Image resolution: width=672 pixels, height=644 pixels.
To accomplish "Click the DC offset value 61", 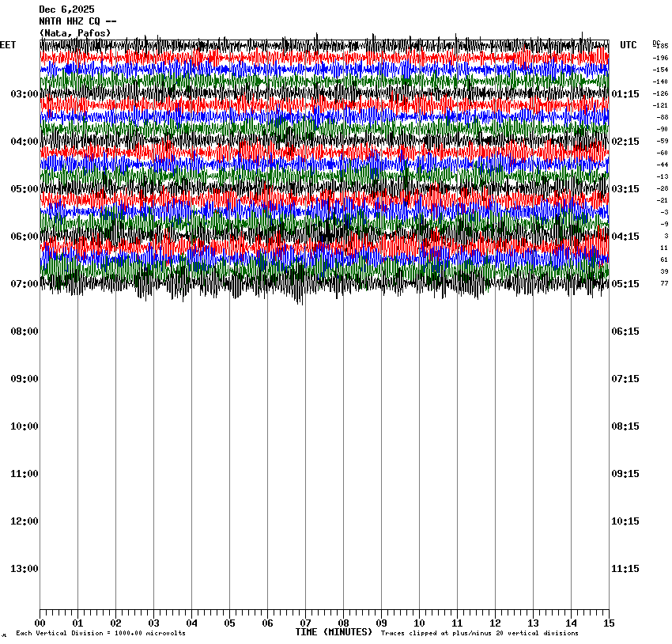I will [x=664, y=259].
